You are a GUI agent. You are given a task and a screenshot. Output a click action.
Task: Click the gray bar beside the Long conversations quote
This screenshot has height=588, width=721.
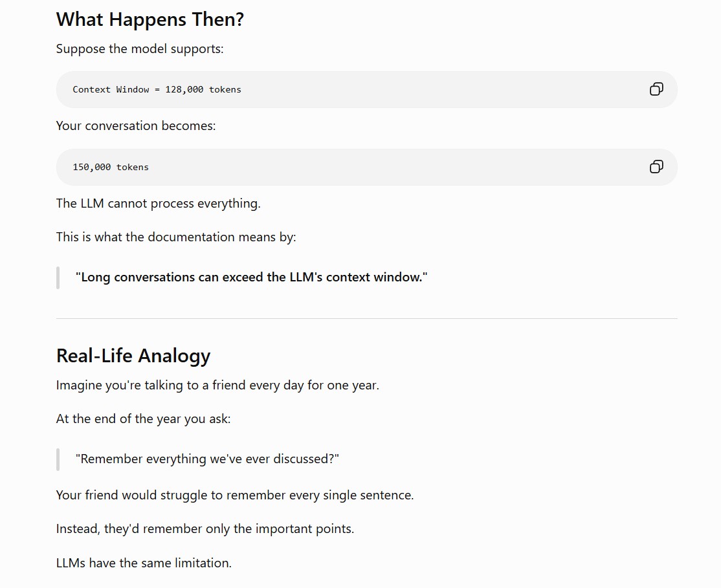pyautogui.click(x=58, y=278)
